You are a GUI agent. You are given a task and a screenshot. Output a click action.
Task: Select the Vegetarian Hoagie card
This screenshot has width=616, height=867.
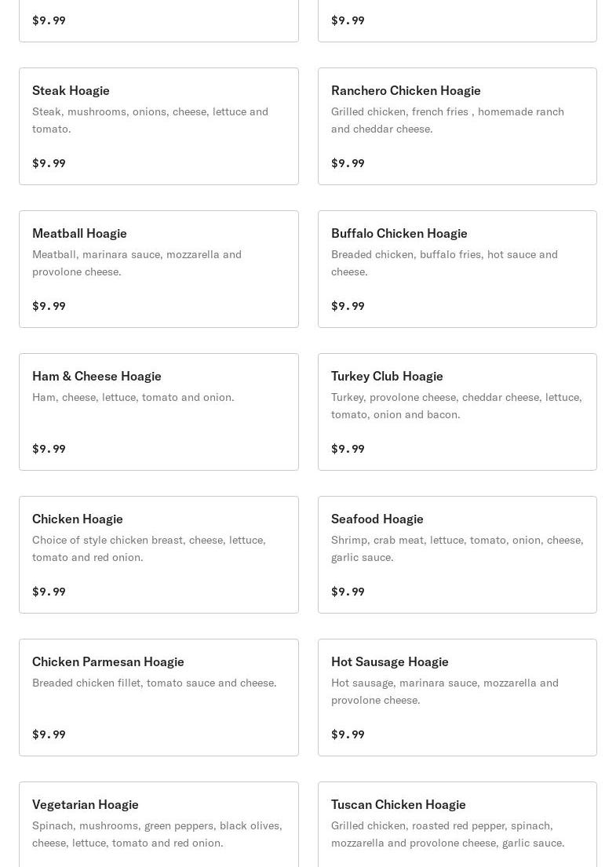click(159, 825)
